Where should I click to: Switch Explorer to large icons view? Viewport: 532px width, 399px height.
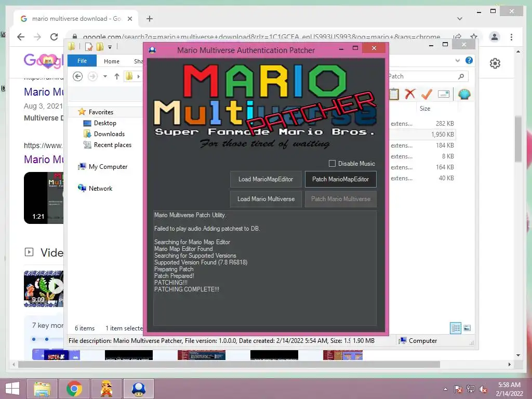tap(467, 328)
